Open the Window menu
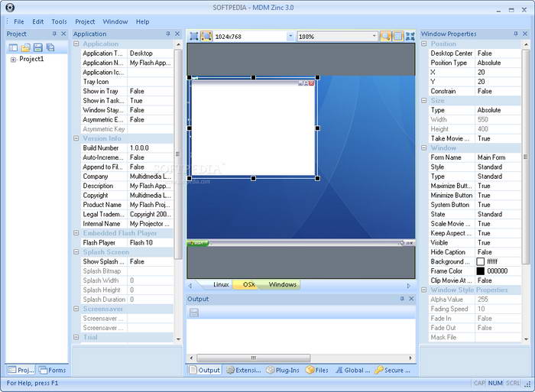Screen dimensions: 535x392 coord(115,21)
